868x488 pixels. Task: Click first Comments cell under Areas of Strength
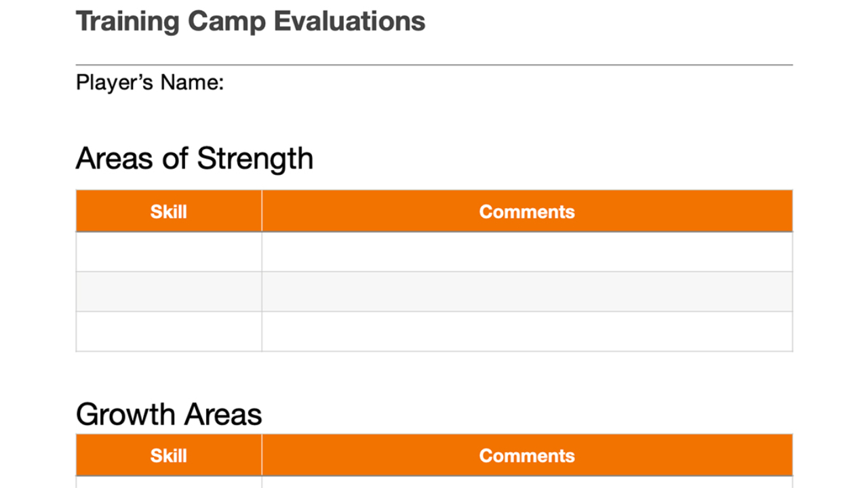527,252
